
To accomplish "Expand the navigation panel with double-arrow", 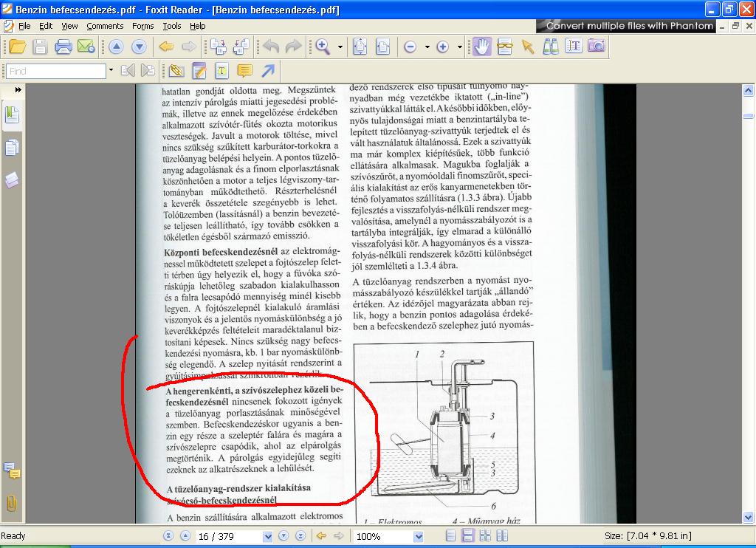I will [x=18, y=89].
